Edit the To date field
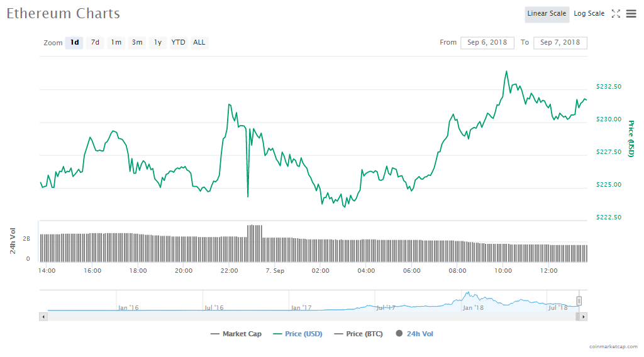This screenshot has width=644, height=357. (x=560, y=43)
